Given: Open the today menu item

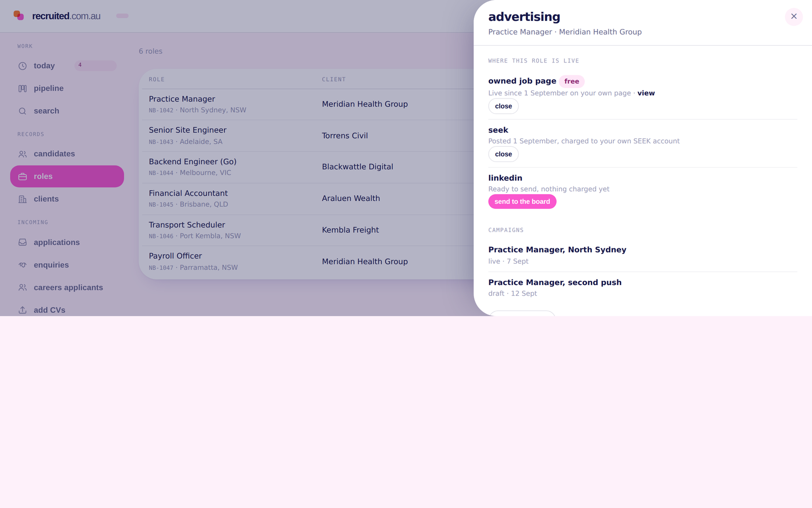Looking at the screenshot, I should [67, 66].
